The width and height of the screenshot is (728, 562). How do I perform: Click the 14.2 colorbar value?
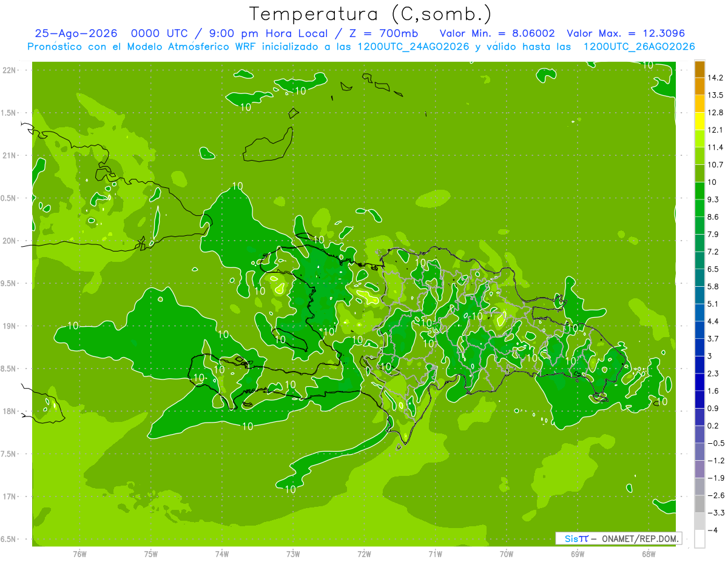coord(715,78)
